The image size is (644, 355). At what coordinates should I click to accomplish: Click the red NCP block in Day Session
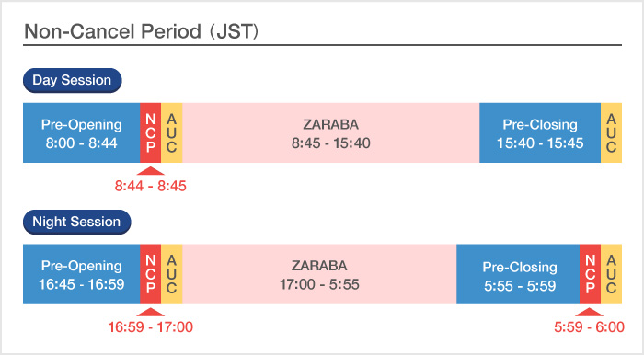(x=150, y=133)
